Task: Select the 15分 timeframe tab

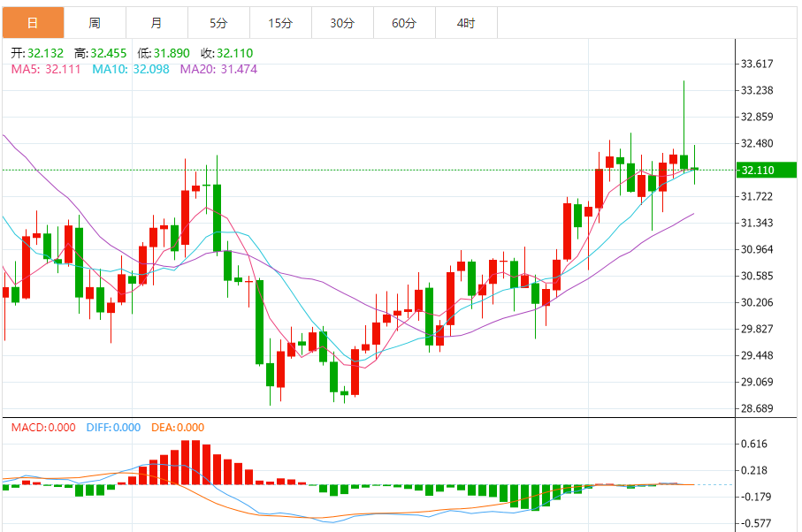Action: (x=281, y=22)
